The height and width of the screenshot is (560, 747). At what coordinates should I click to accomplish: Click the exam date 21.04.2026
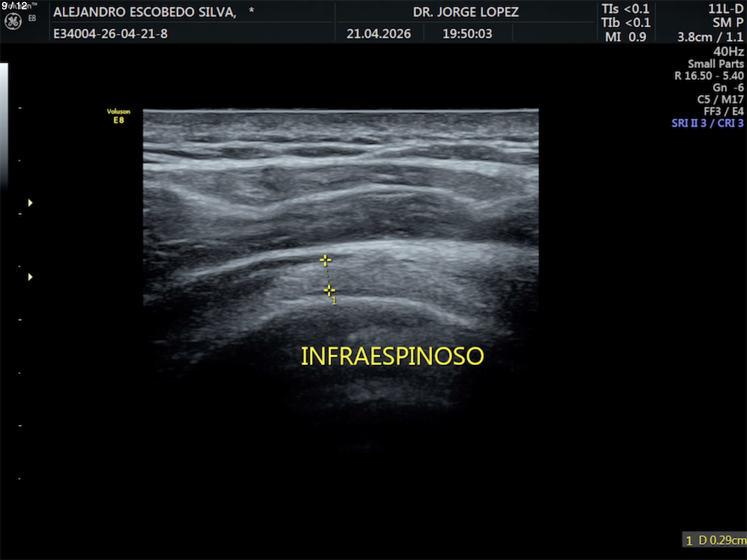tap(379, 34)
